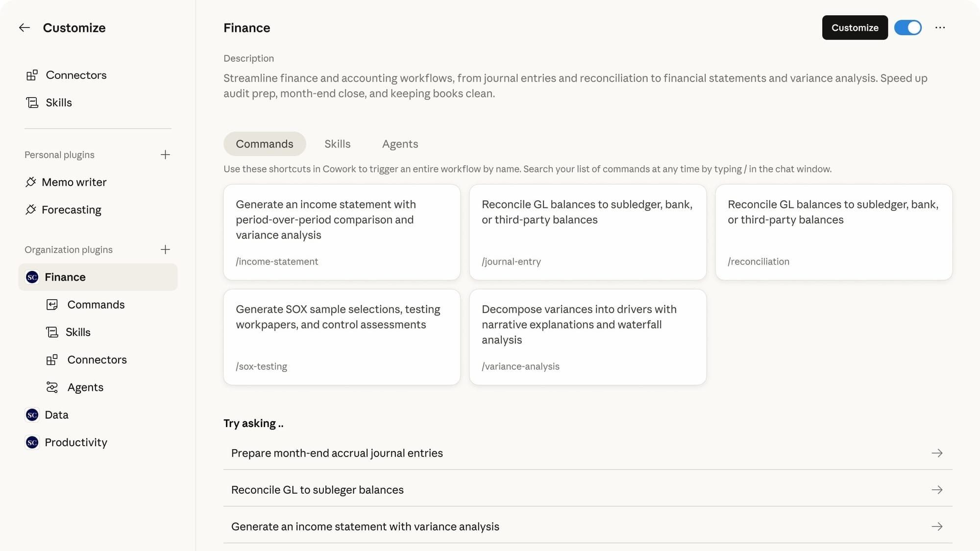980x551 pixels.
Task: Select Finance in organization plugins
Action: [x=65, y=277]
